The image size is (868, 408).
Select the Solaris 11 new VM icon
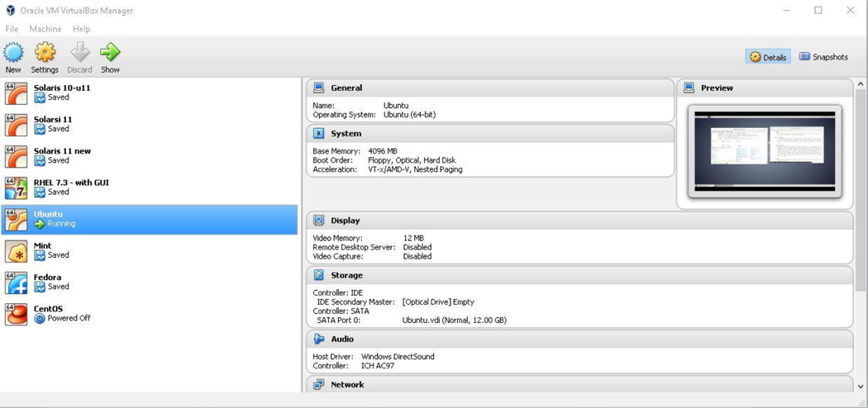coord(16,156)
